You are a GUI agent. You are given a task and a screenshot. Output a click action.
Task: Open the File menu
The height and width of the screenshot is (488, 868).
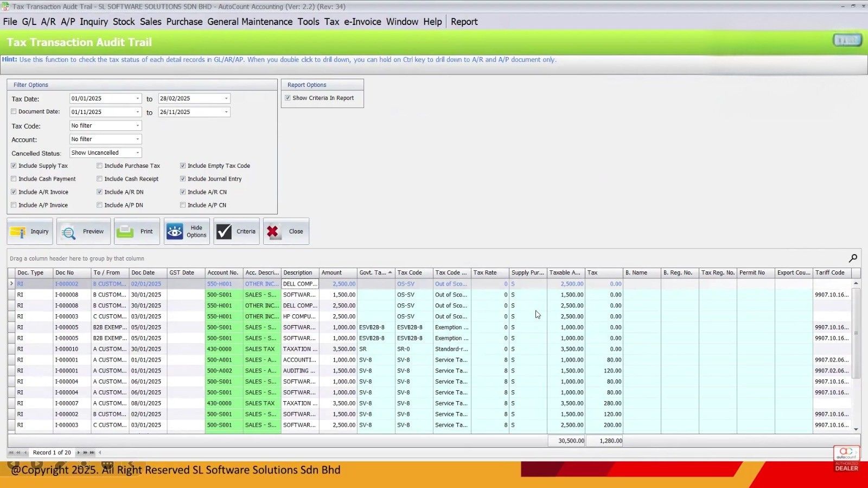click(x=10, y=22)
